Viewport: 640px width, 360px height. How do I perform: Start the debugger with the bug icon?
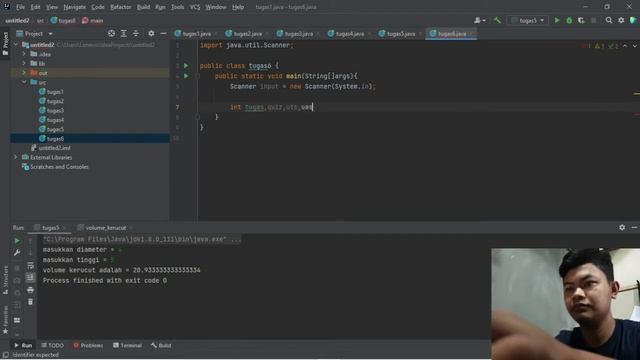[x=569, y=20]
